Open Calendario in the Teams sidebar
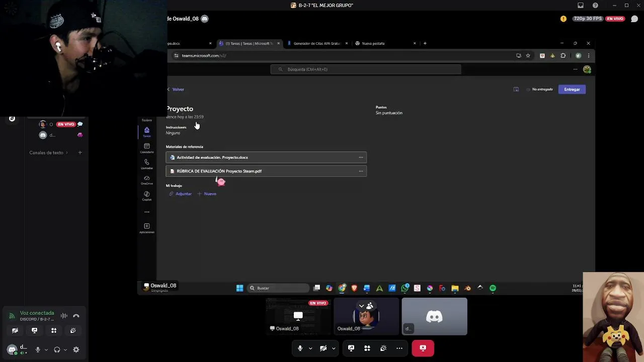This screenshot has width=644, height=362. (x=147, y=148)
